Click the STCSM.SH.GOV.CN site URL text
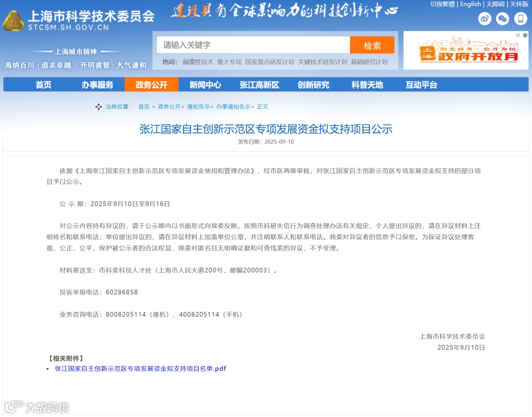The width and height of the screenshot is (532, 417). click(68, 28)
